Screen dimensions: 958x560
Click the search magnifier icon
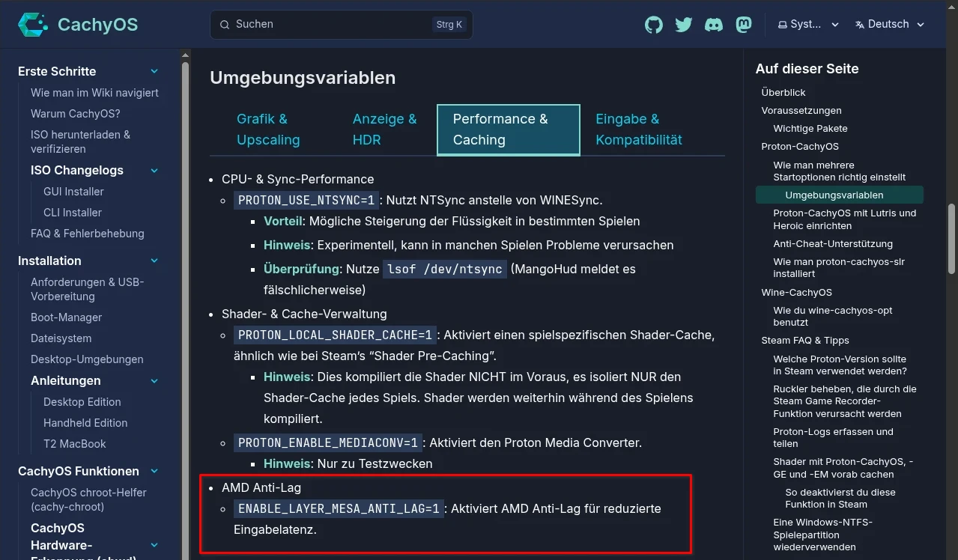225,25
